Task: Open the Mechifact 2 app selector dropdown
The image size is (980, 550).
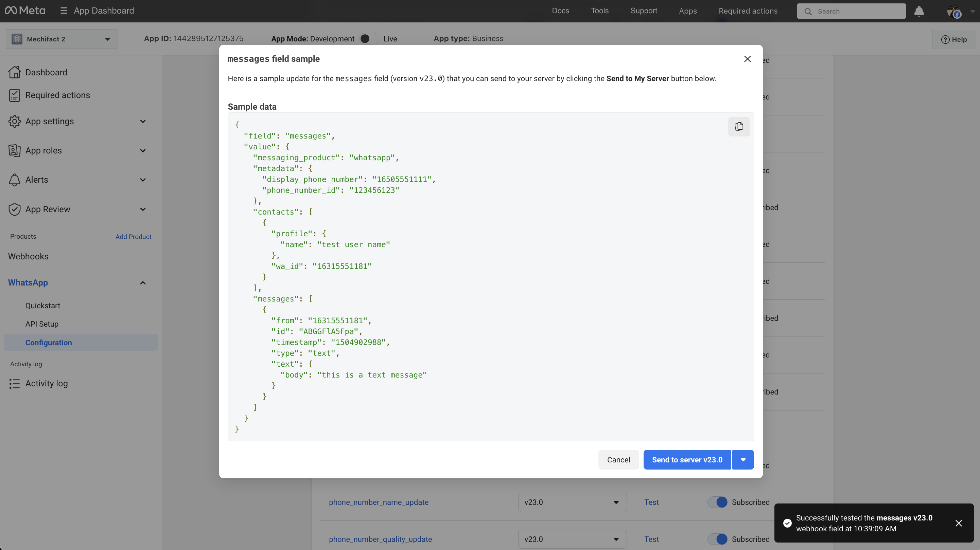Action: 62,39
